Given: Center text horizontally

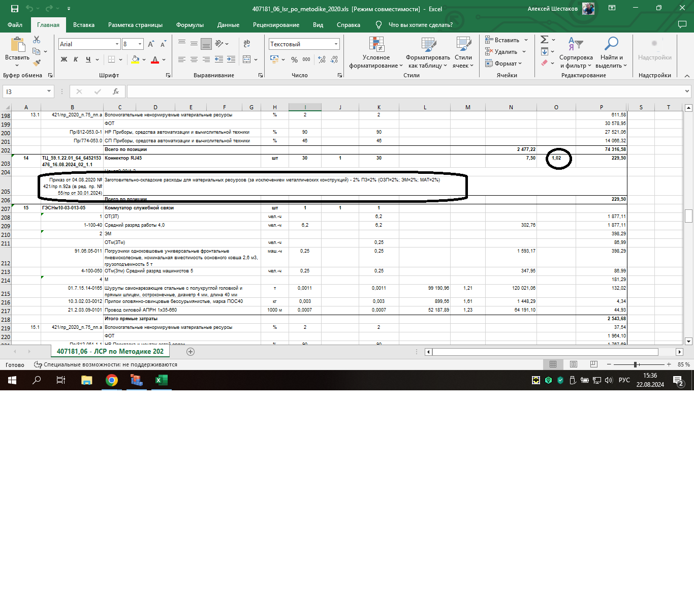Looking at the screenshot, I should tap(194, 59).
